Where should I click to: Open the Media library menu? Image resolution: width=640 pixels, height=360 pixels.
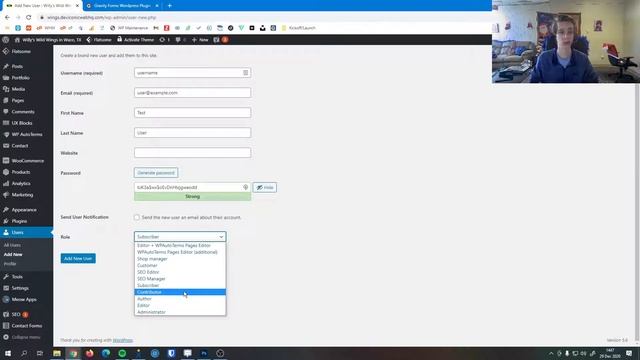tap(18, 89)
